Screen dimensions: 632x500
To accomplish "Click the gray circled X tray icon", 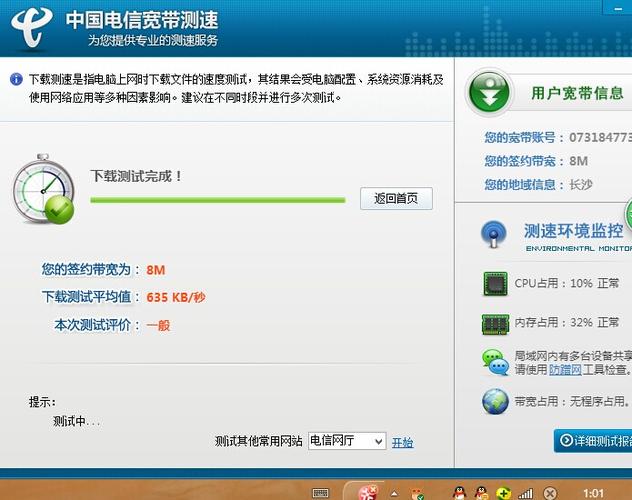I will 550,493.
